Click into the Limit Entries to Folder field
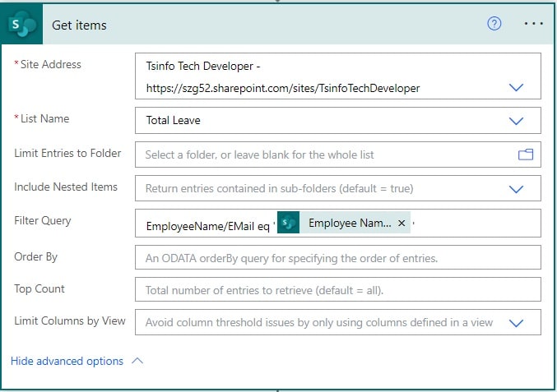Image resolution: width=557 pixels, height=392 pixels. click(338, 154)
